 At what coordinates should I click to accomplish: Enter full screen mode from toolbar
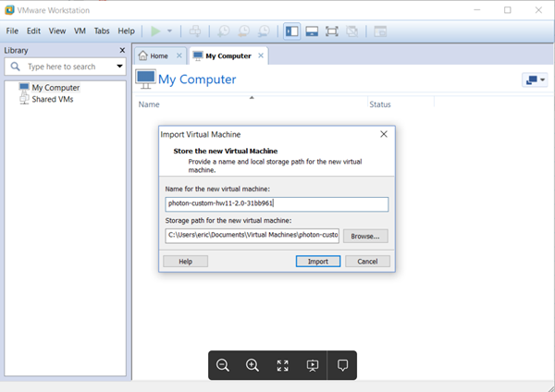tap(333, 31)
